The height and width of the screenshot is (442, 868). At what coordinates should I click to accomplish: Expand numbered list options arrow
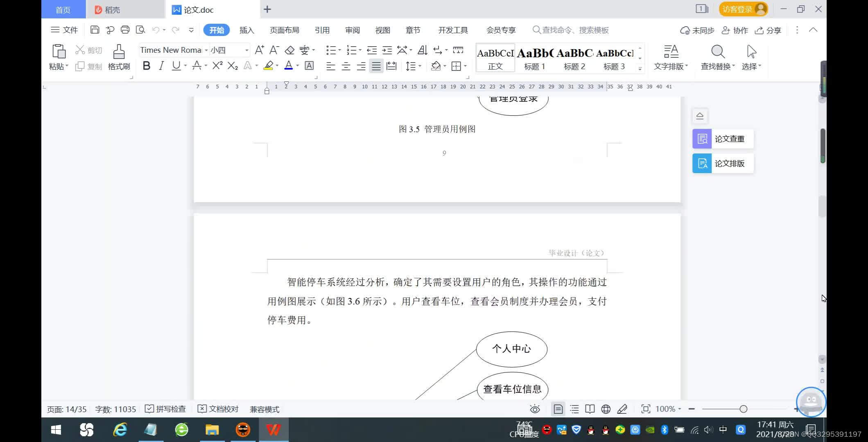(360, 50)
